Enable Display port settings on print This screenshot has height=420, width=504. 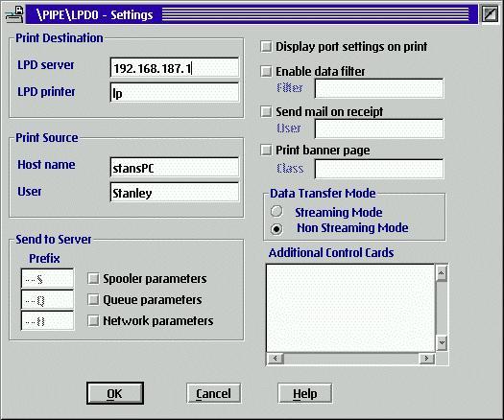266,47
